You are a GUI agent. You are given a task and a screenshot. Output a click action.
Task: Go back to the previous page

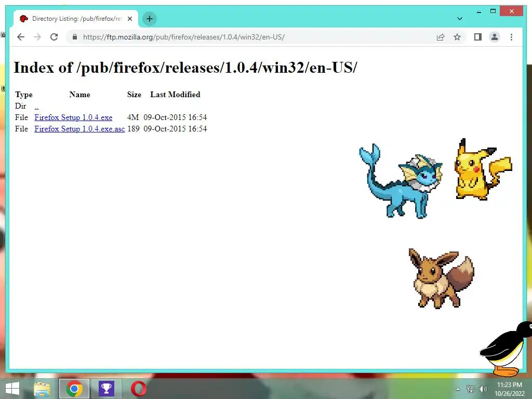coord(21,37)
